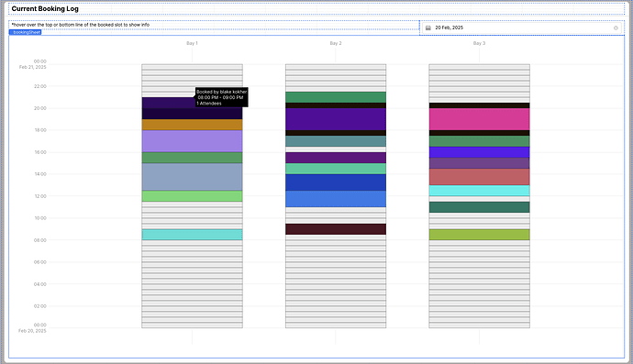Select Bay 3 green 17:00 slot
Image resolution: width=633 pixels, height=364 pixels.
479,141
